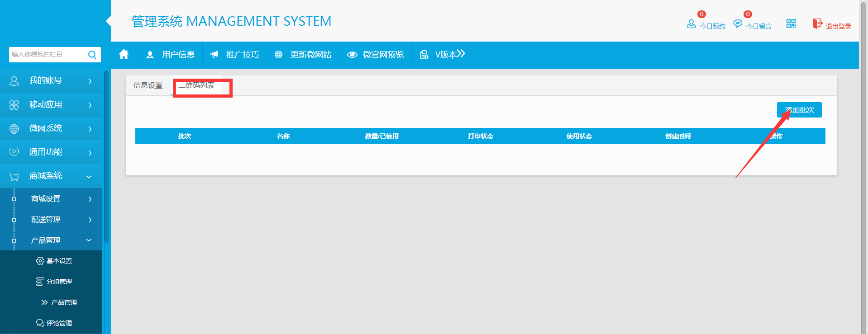The height and width of the screenshot is (334, 868).
Task: Click the home icon in navigation bar
Action: (x=124, y=55)
